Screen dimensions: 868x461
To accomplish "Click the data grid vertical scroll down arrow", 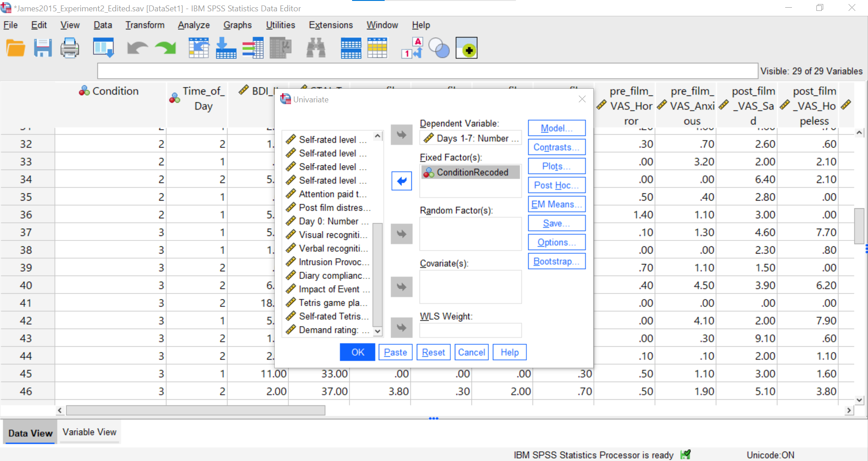I will tap(859, 400).
